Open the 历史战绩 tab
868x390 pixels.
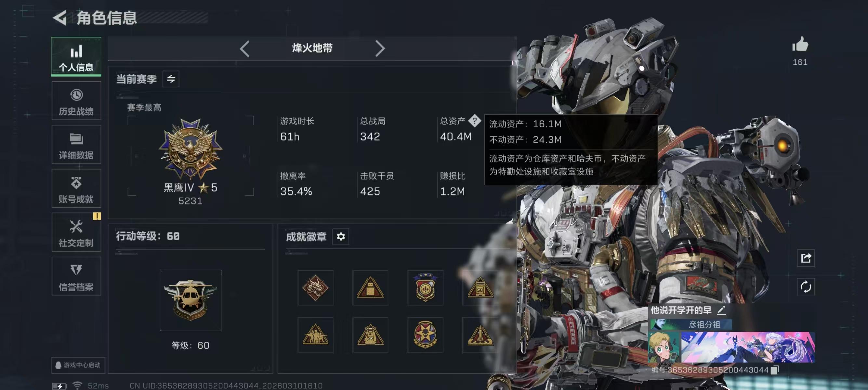[x=76, y=101]
